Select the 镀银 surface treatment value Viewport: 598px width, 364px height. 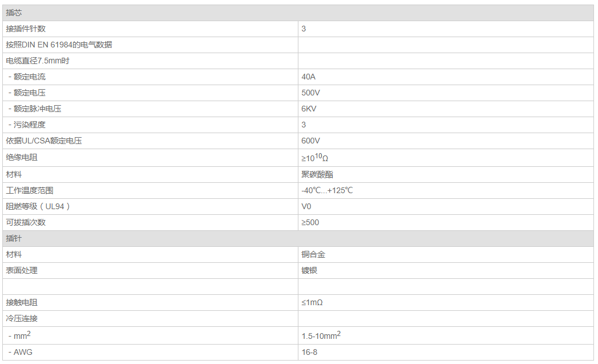coord(309,270)
